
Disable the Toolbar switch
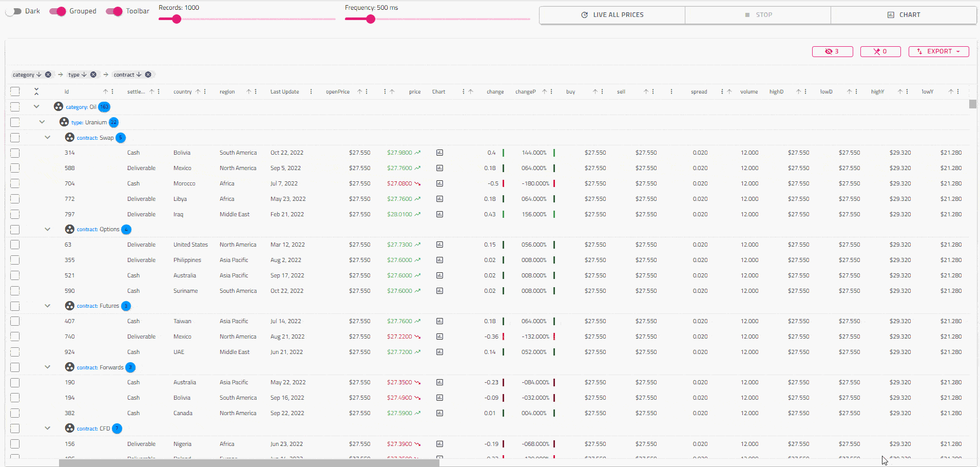[114, 11]
